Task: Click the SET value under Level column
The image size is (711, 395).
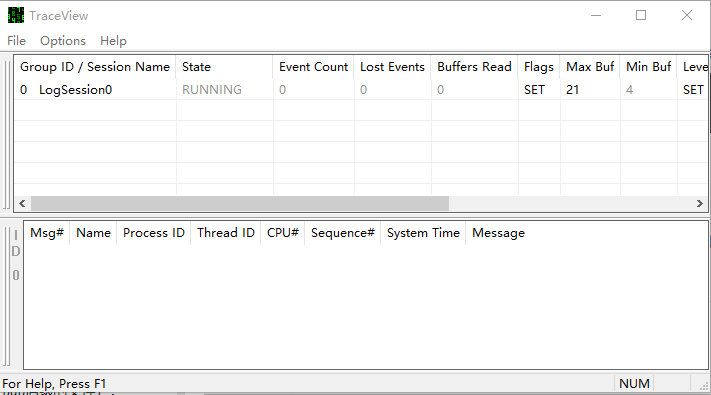Action: 693,90
